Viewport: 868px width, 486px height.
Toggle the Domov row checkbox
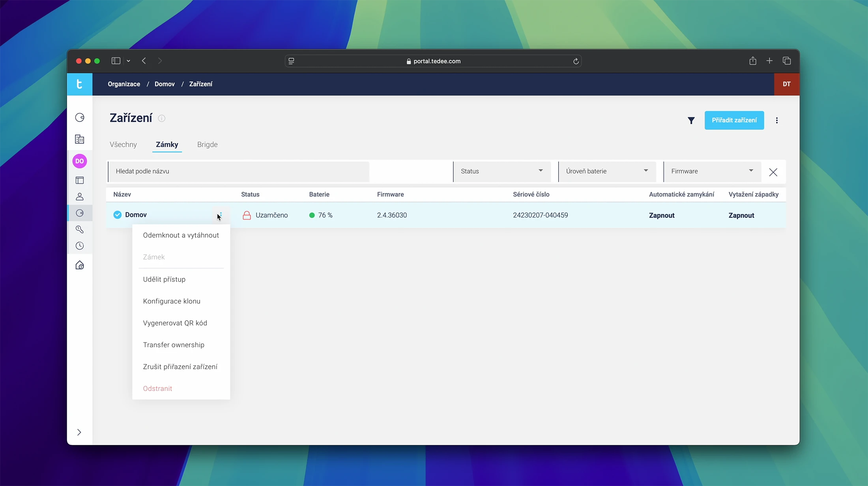coord(117,215)
